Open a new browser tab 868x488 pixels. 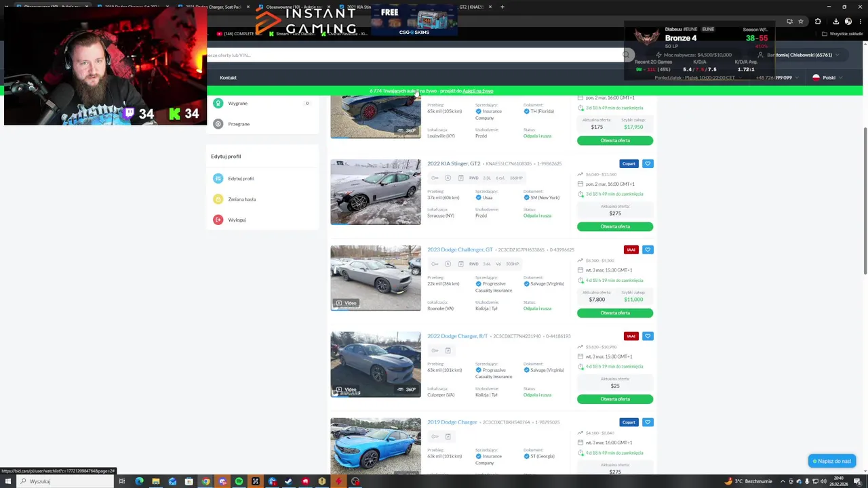point(502,7)
